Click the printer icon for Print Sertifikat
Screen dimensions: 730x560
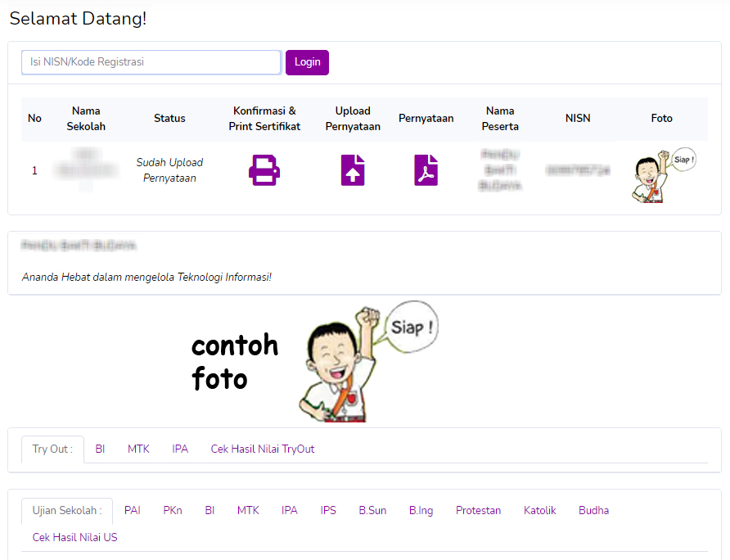(264, 170)
